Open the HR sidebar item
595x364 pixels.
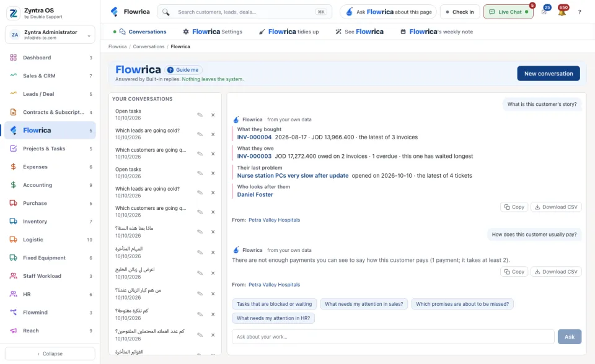[50, 294]
